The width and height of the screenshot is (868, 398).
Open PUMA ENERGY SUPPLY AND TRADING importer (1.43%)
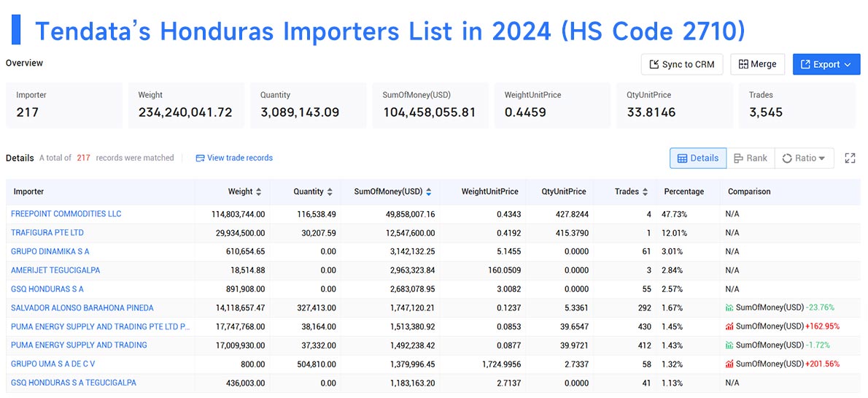pyautogui.click(x=80, y=345)
